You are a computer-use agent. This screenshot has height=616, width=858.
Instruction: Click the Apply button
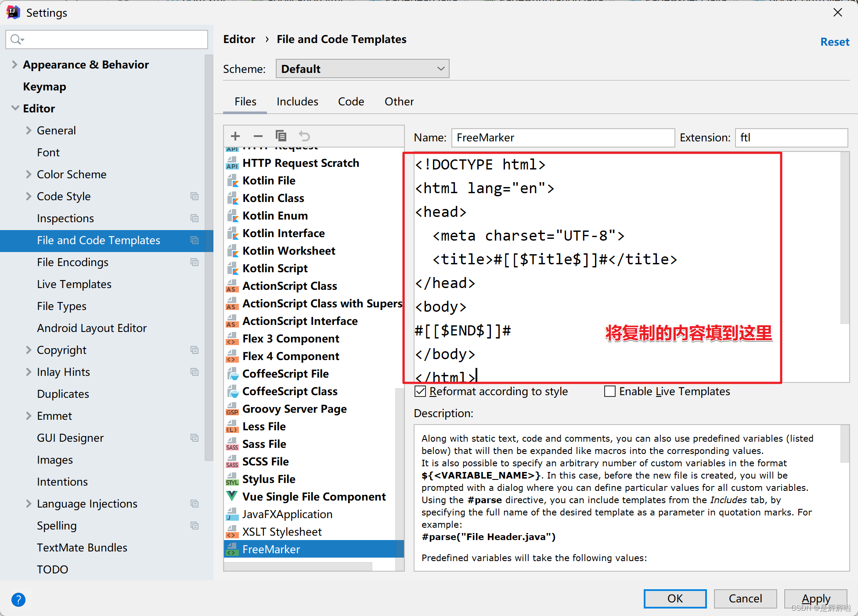click(x=815, y=598)
